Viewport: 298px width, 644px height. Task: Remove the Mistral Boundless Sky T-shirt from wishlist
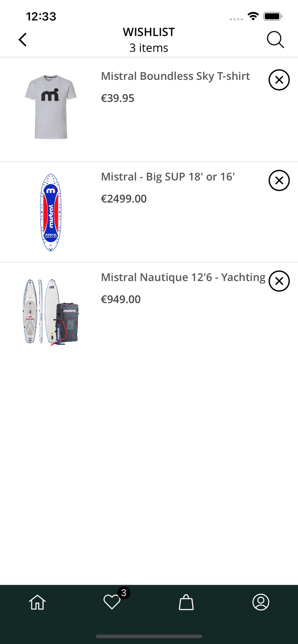click(x=280, y=80)
